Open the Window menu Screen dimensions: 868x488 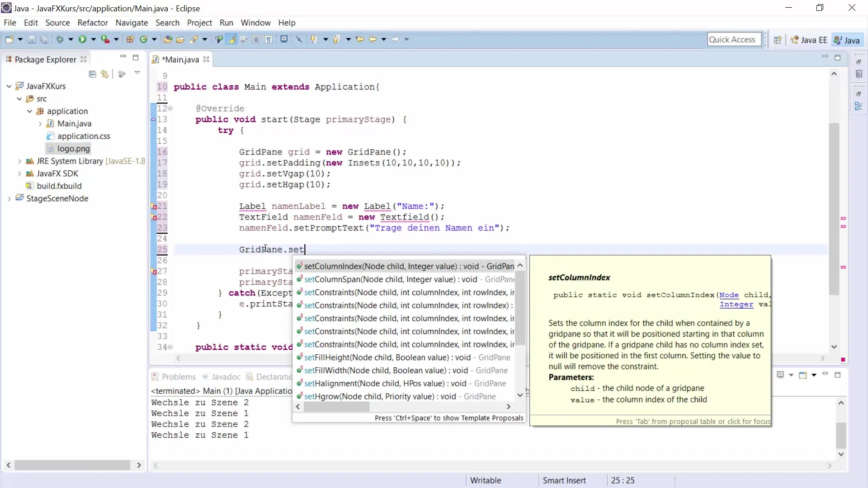pyautogui.click(x=255, y=23)
